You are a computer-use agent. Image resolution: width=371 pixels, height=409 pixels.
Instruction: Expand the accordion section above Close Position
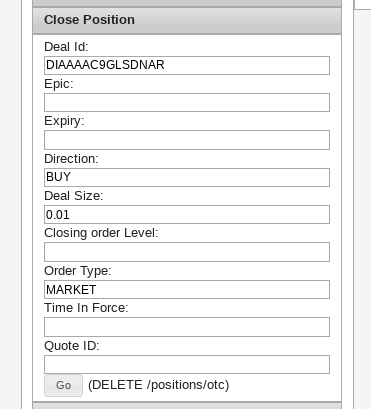pos(187,3)
